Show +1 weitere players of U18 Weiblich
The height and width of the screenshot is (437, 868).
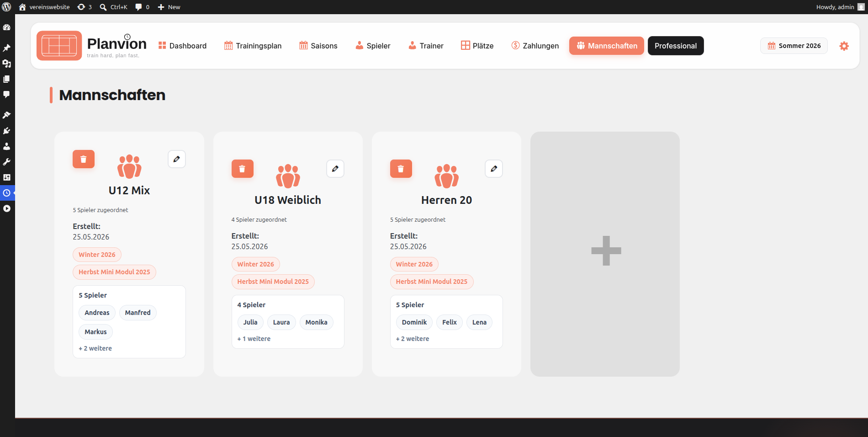click(x=254, y=339)
